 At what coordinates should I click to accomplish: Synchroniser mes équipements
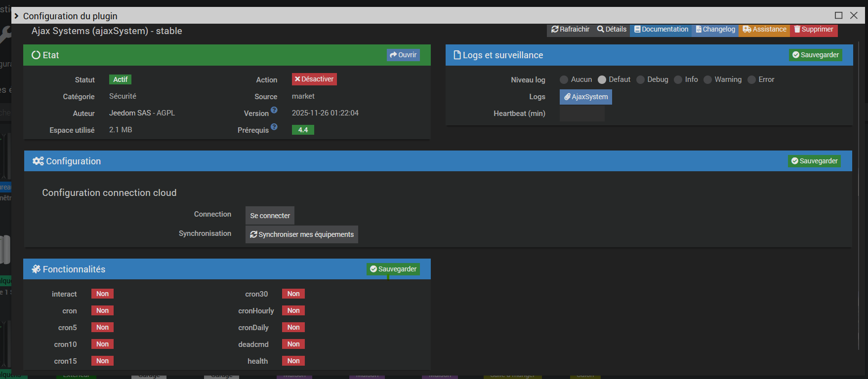tap(301, 234)
